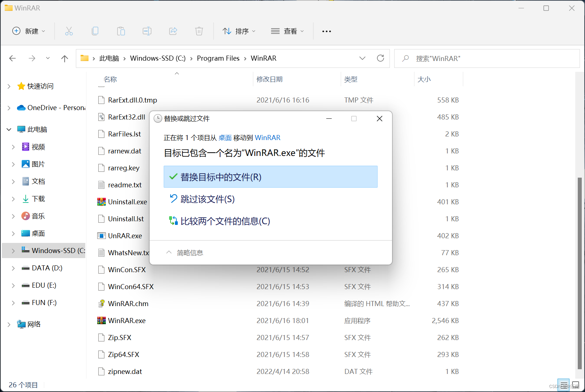
Task: Click Program Files in breadcrumb path
Action: coord(218,58)
